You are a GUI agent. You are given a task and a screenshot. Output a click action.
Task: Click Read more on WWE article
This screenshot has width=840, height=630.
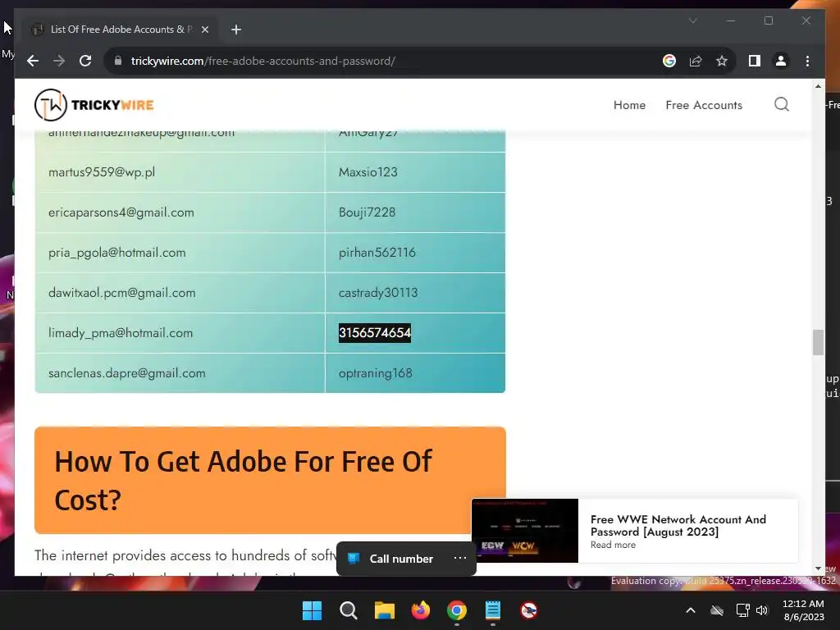[613, 545]
